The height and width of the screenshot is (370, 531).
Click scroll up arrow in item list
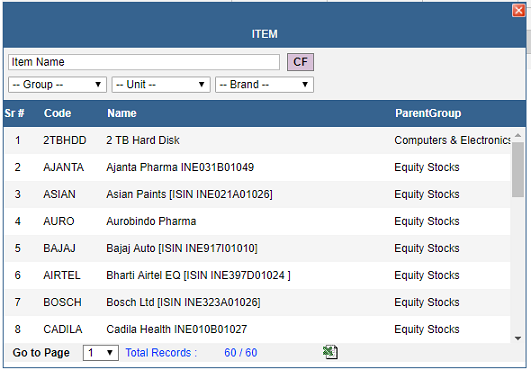click(x=518, y=135)
